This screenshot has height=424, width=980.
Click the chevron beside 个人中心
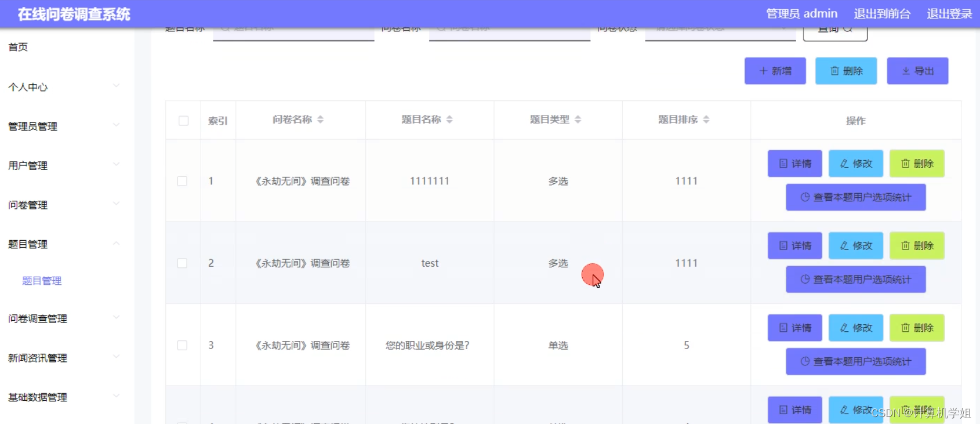pos(116,86)
